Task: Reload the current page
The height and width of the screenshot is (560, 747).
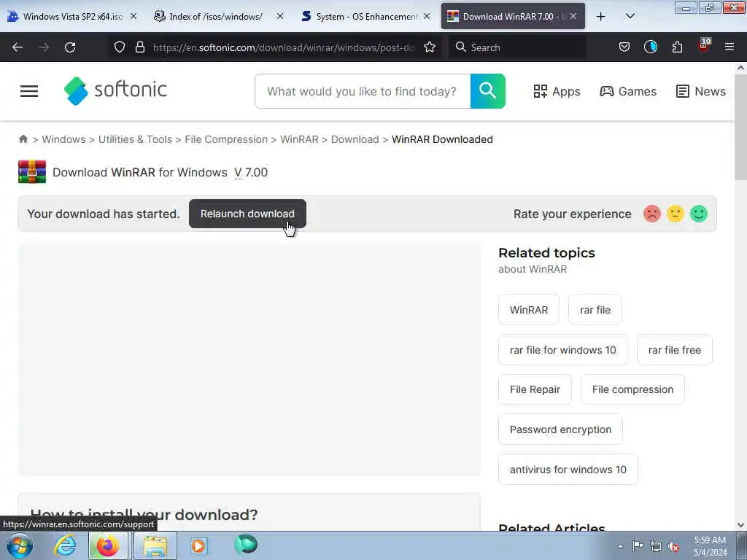Action: [x=70, y=47]
